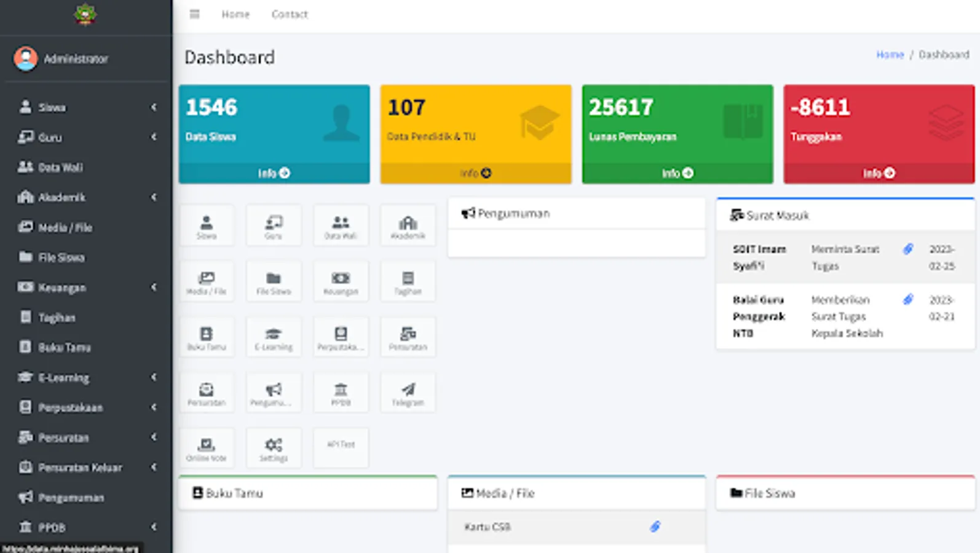This screenshot has width=980, height=553.
Task: Open attachment paperclip for SDIT Imam Syafi'i letter
Action: click(908, 249)
